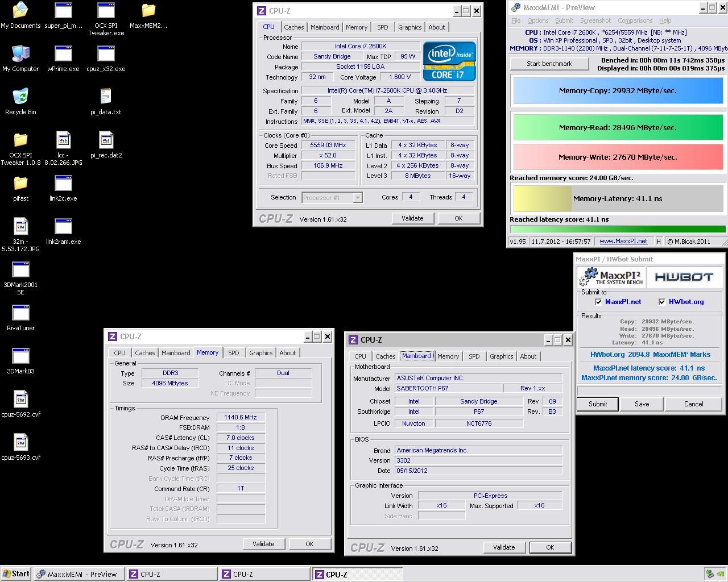Open Start menu
This screenshot has height=582, width=728.
pos(16,574)
